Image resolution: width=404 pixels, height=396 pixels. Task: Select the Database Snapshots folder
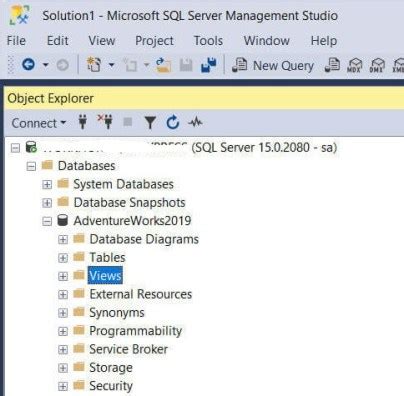[x=129, y=203]
